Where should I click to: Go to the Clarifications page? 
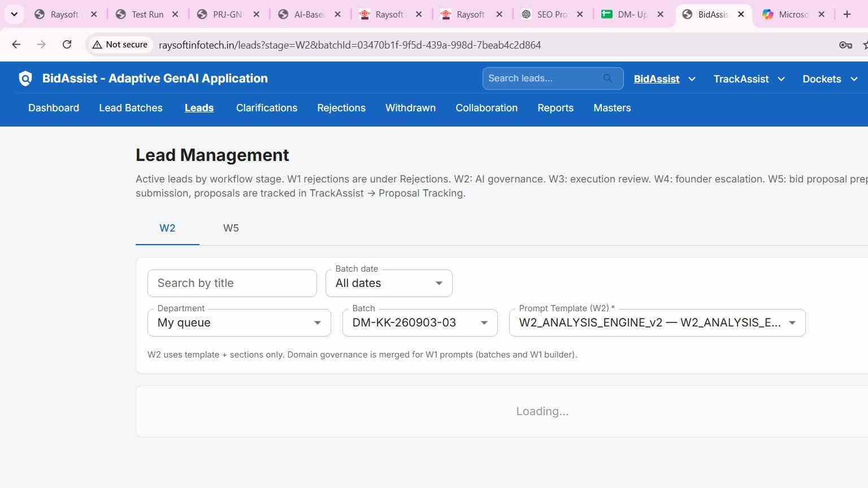(267, 108)
